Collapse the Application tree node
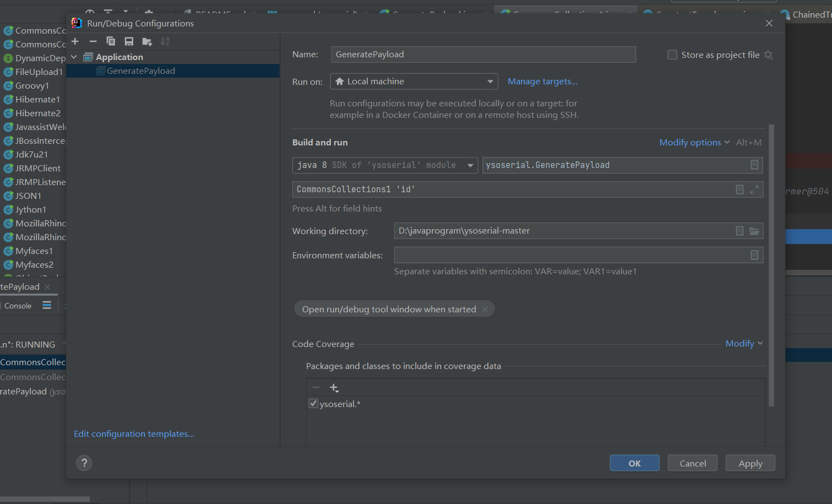832x504 pixels. click(x=74, y=57)
